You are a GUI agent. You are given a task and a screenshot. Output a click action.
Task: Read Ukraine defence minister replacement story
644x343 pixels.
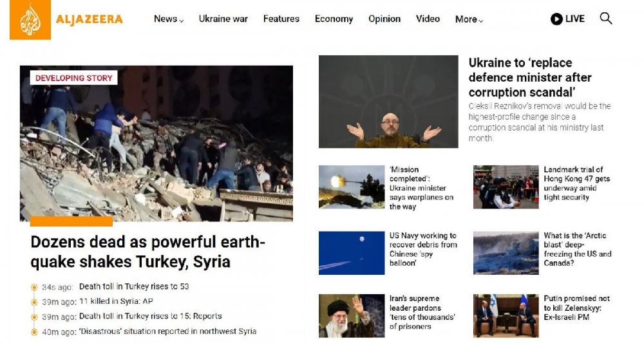coord(529,77)
